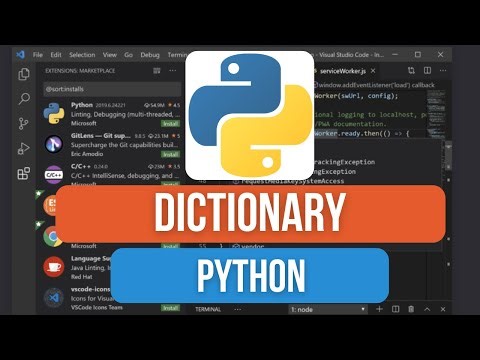Create a new terminal with plus icon

coord(379,309)
